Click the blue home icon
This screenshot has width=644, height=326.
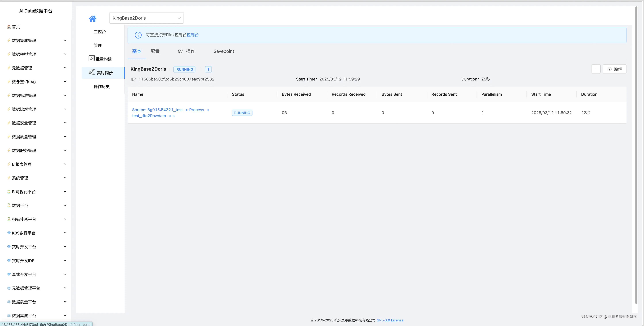click(92, 19)
